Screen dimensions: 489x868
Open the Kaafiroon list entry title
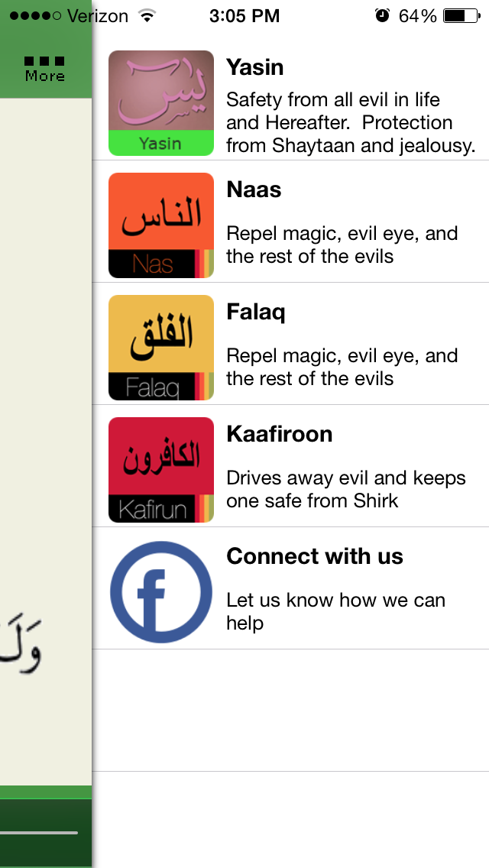tap(280, 434)
